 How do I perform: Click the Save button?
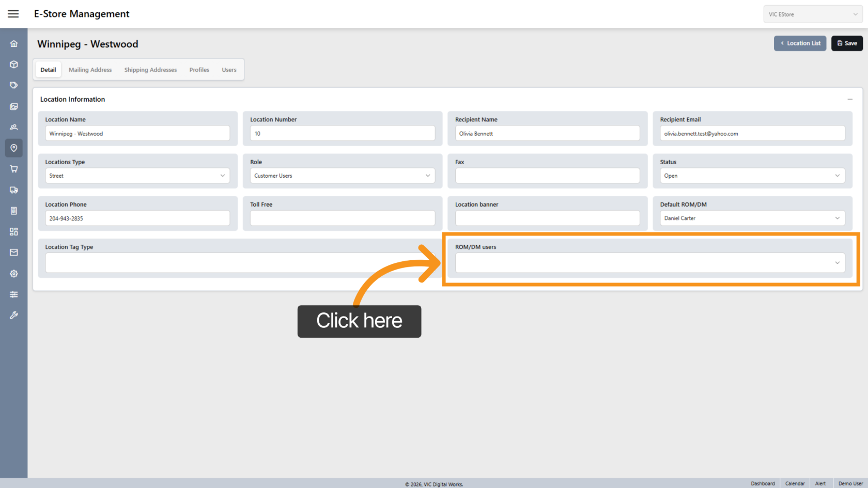[847, 43]
